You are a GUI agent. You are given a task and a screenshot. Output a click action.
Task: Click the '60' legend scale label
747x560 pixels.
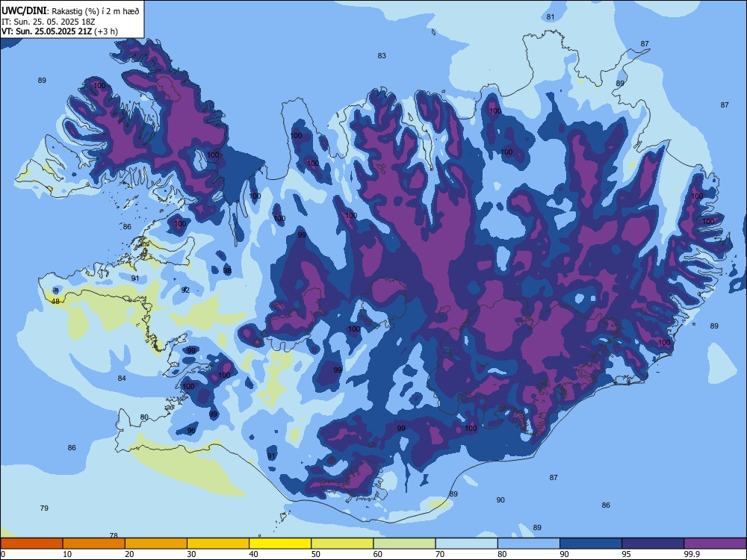click(x=378, y=554)
